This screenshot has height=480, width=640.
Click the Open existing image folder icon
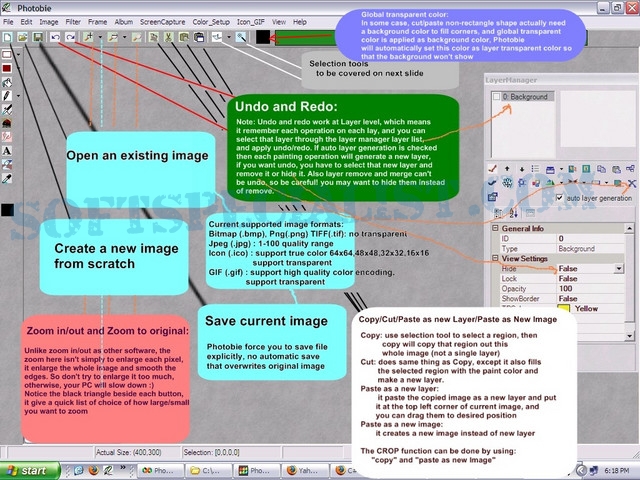point(22,37)
